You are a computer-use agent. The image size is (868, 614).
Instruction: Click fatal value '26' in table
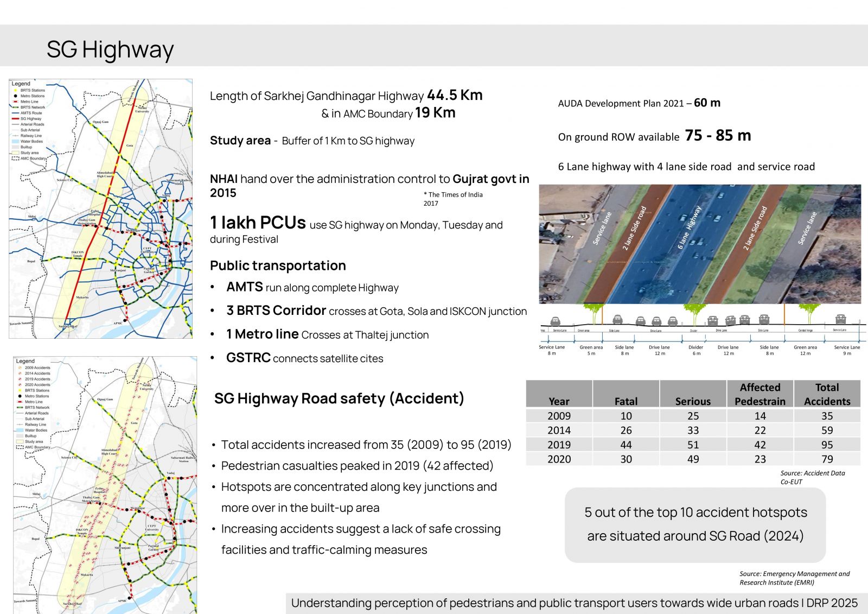coord(626,430)
